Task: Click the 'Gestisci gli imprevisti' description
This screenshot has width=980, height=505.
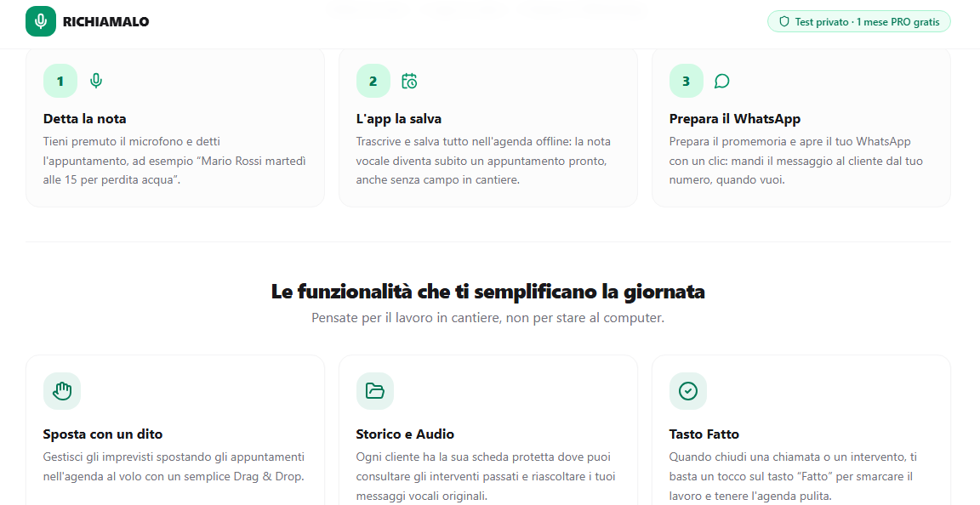Action: point(174,467)
